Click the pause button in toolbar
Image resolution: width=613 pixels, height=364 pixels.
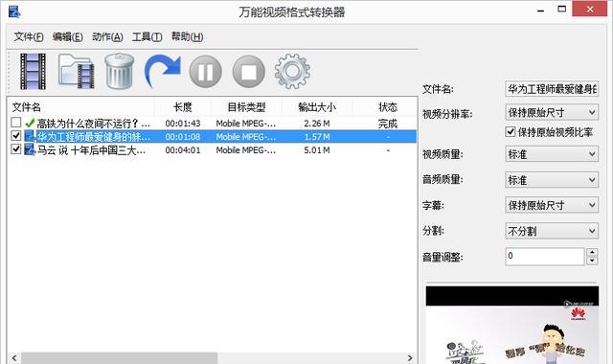click(x=205, y=72)
